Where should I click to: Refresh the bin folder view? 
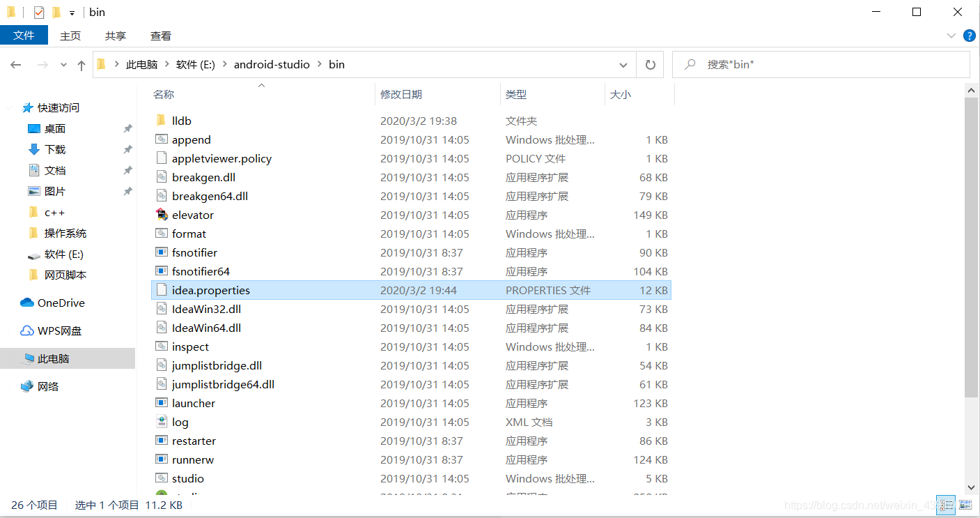[x=650, y=65]
